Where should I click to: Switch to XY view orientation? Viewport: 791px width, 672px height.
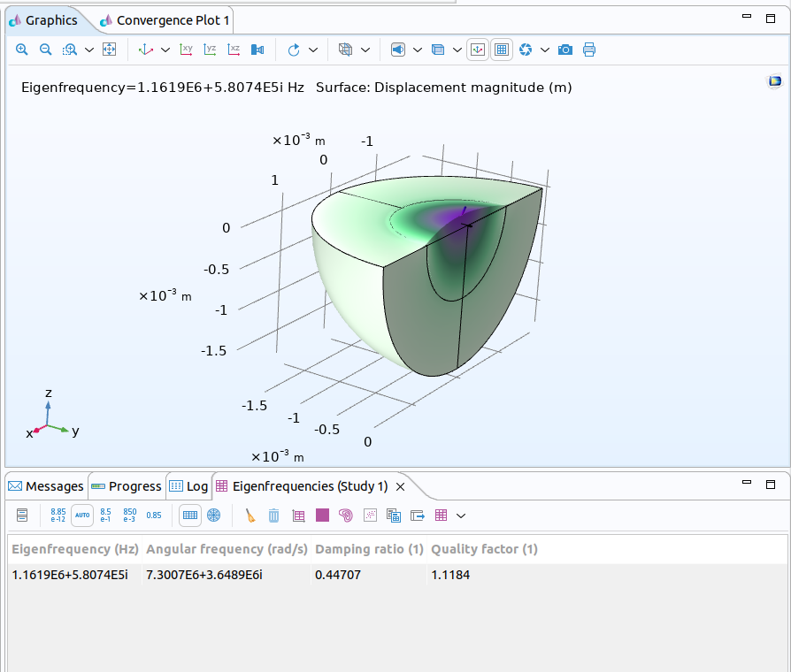click(186, 50)
